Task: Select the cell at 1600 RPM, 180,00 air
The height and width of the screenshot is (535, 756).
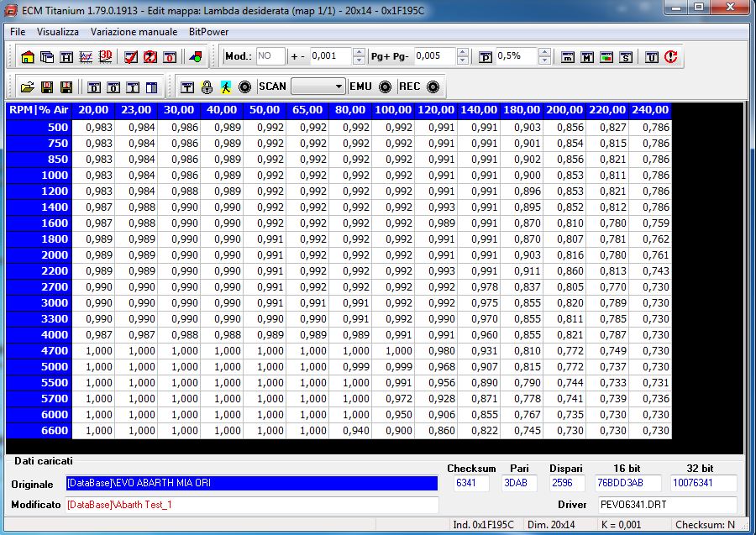Action: point(522,223)
